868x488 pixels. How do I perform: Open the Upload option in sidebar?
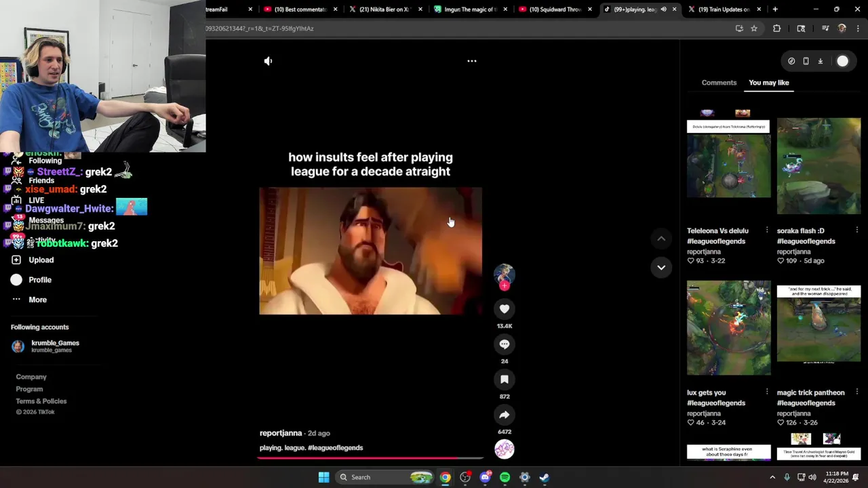pyautogui.click(x=33, y=260)
